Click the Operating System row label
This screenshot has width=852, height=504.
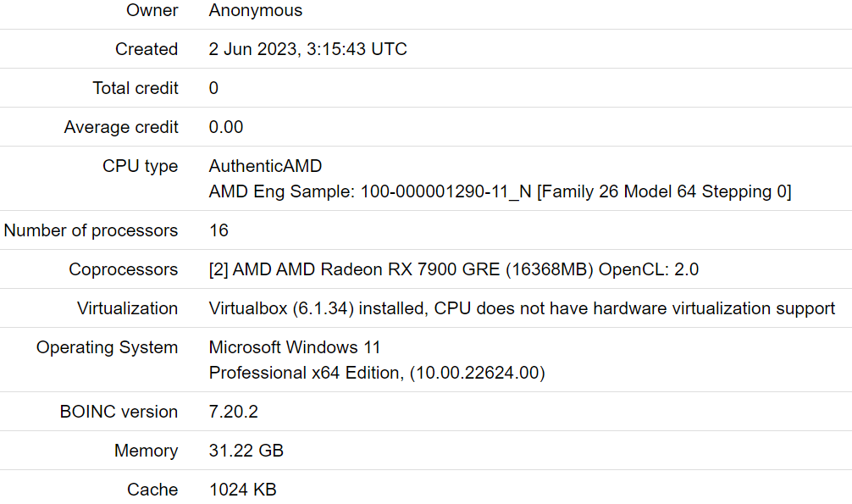(x=107, y=347)
